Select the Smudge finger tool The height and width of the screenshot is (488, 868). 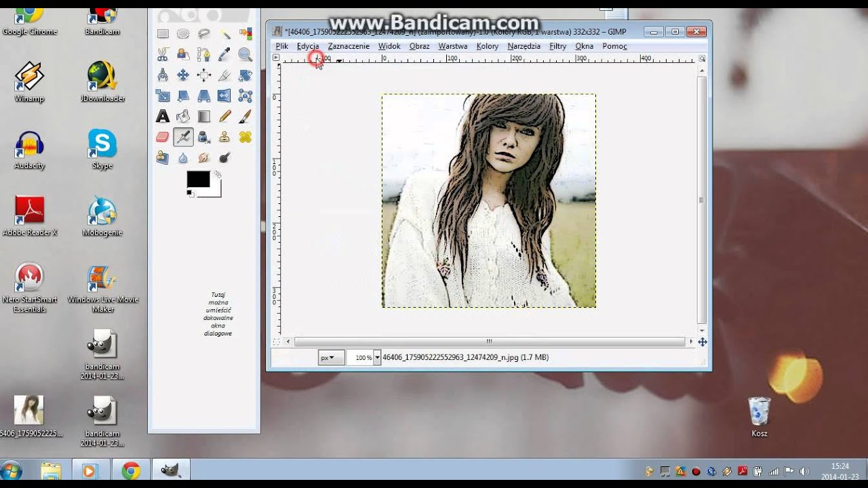[x=204, y=158]
